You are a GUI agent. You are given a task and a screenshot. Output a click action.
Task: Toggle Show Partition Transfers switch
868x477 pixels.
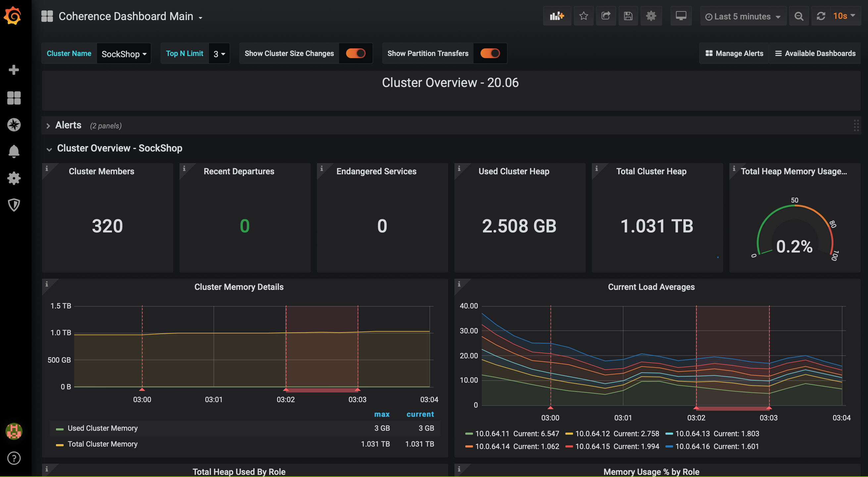click(x=490, y=53)
